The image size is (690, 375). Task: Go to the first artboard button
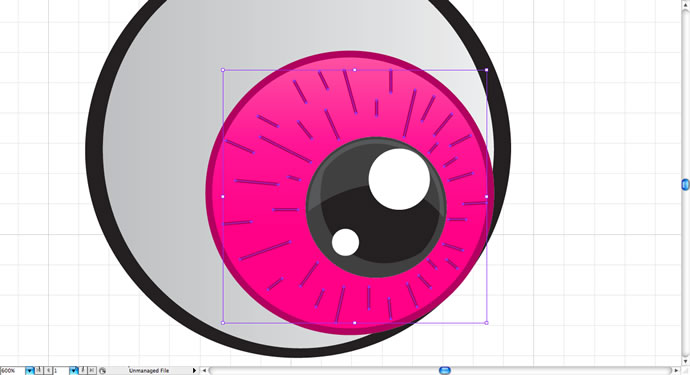point(39,371)
